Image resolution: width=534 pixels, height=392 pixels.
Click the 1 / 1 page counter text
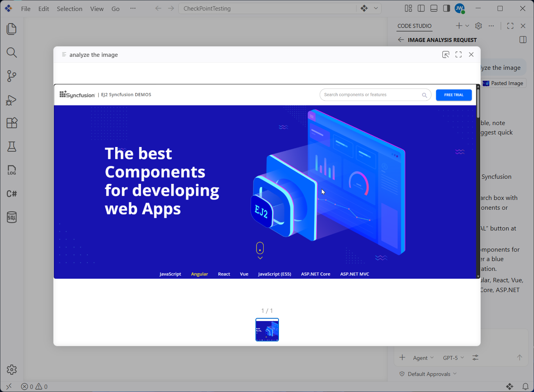267,310
